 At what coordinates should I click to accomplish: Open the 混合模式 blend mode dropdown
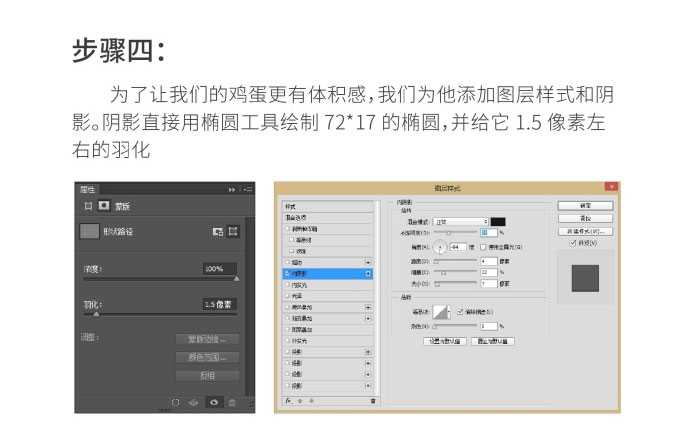pos(460,222)
